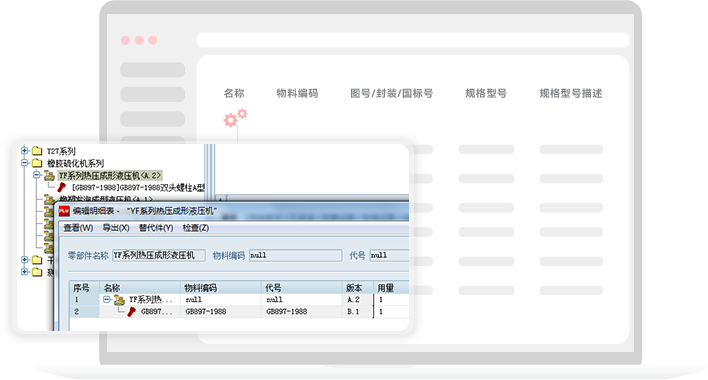The image size is (708, 380).
Task: Click the 代号 input field showing null
Action: coord(389,255)
